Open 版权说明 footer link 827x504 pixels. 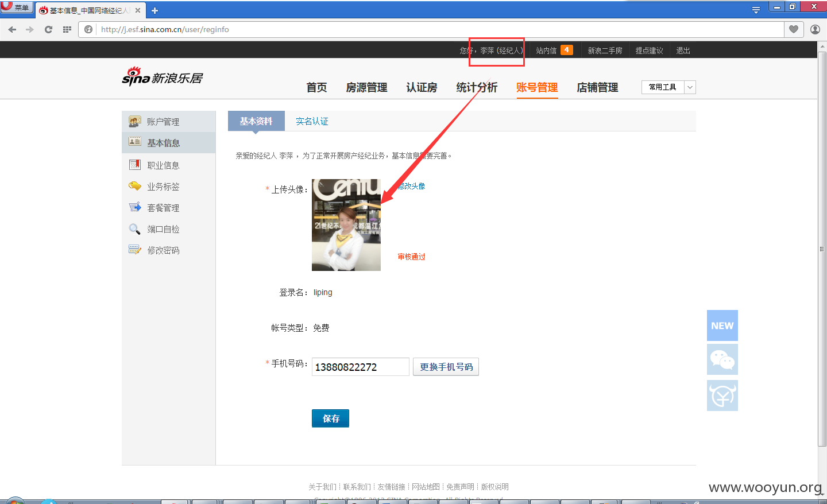click(494, 487)
